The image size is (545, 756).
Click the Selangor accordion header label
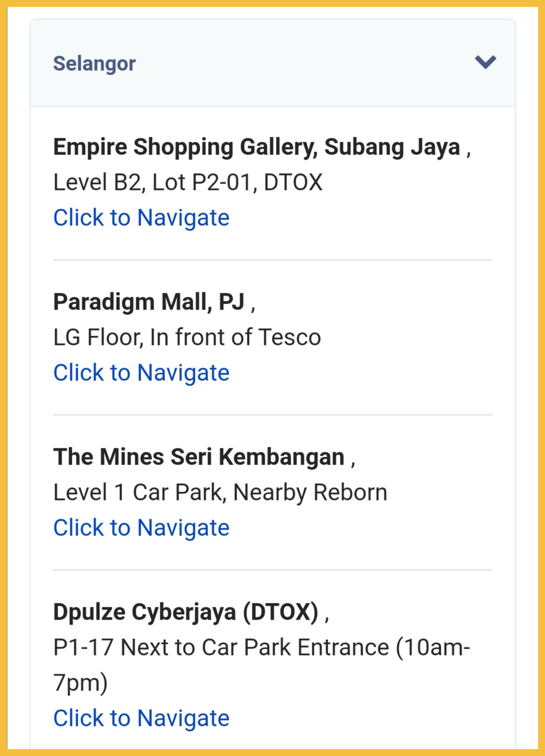point(94,63)
